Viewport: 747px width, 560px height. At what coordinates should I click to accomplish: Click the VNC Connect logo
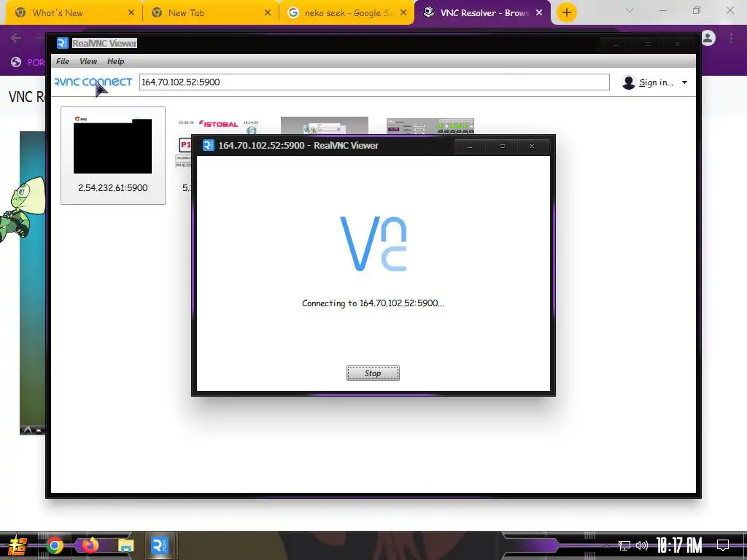[x=93, y=82]
